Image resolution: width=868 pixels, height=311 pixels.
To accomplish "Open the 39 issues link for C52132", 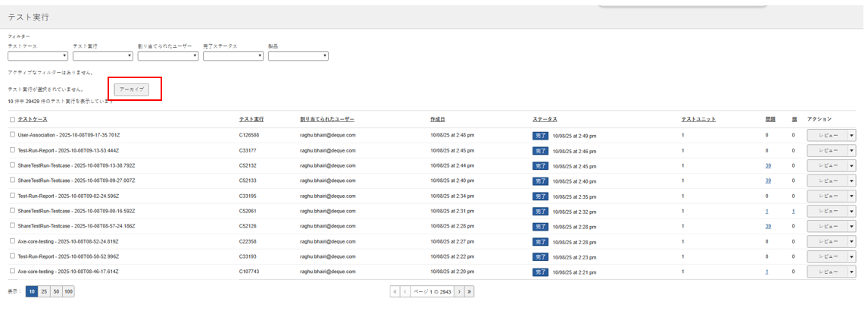I will (768, 165).
